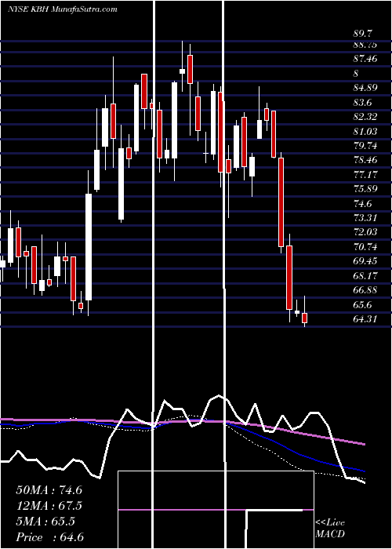Click the 73.31 price level label
The height and width of the screenshot is (549, 392).
(365, 218)
